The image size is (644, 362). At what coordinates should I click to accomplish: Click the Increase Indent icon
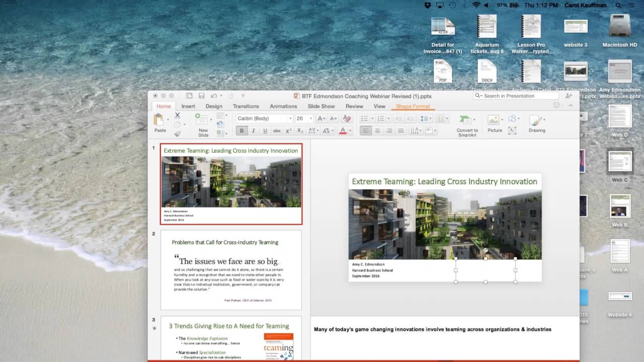pos(411,119)
